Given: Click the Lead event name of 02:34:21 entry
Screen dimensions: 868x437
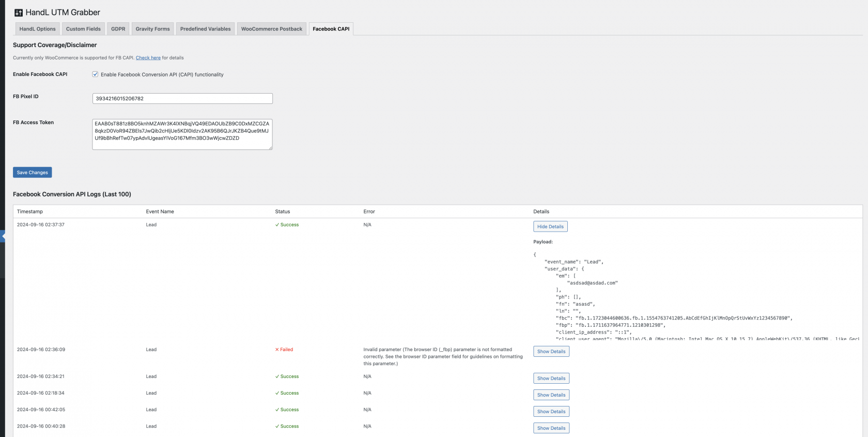Looking at the screenshot, I should click(x=151, y=376).
